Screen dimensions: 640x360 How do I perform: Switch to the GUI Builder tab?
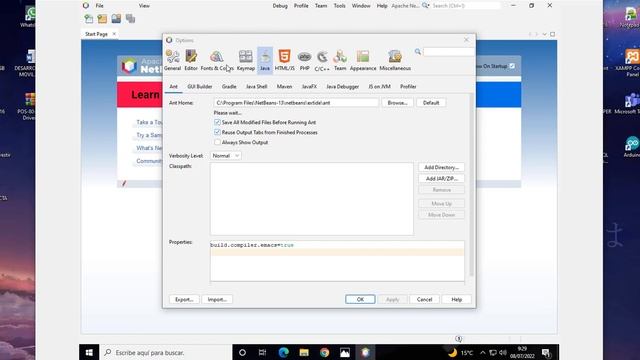pos(200,87)
